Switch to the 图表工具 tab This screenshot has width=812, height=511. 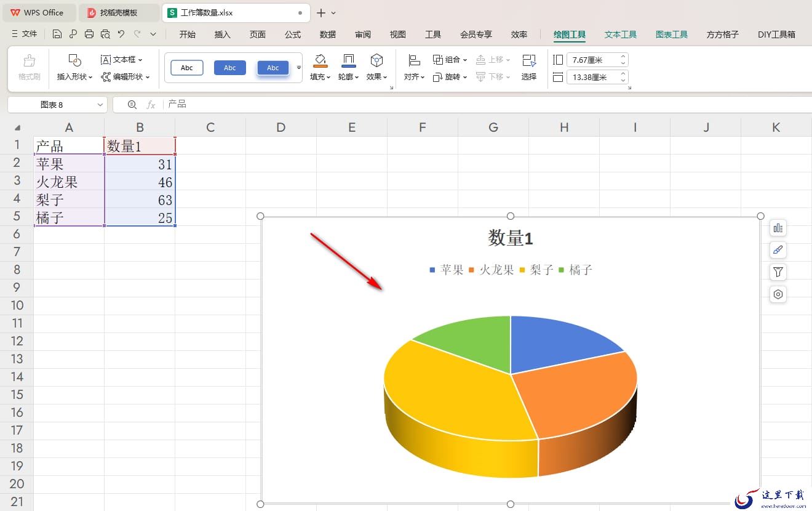[672, 34]
